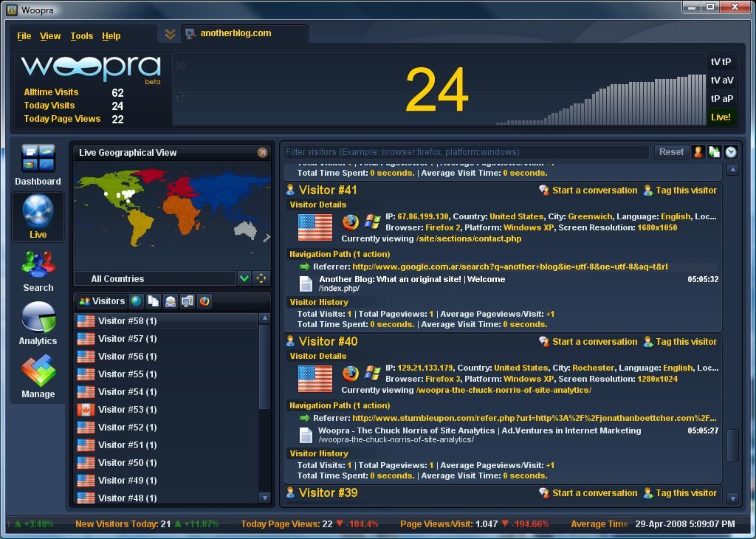Tag this visitor for Visitor #41
Image resolution: width=756 pixels, height=539 pixels.
pyautogui.click(x=680, y=190)
